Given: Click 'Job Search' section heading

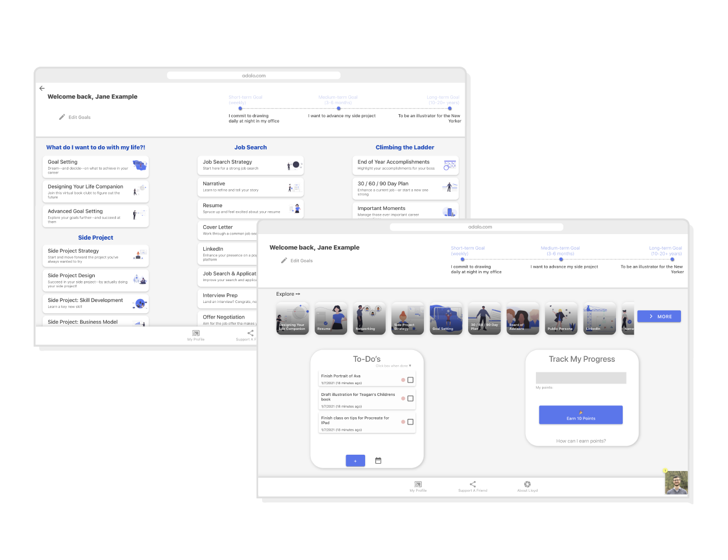Looking at the screenshot, I should [x=250, y=147].
